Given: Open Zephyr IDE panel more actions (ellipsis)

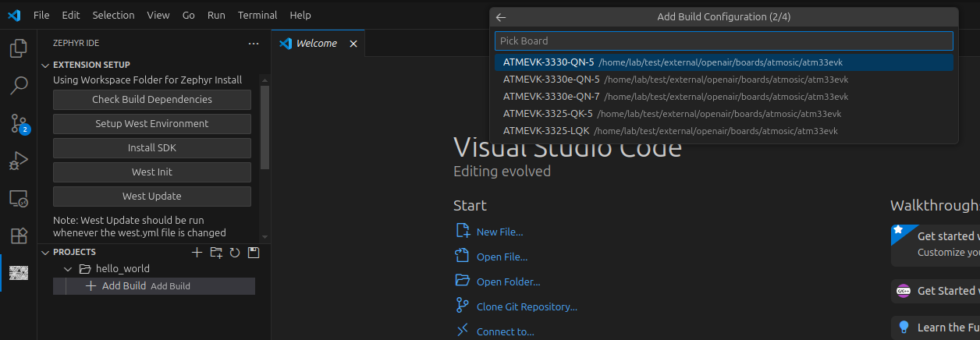Looking at the screenshot, I should [253, 44].
